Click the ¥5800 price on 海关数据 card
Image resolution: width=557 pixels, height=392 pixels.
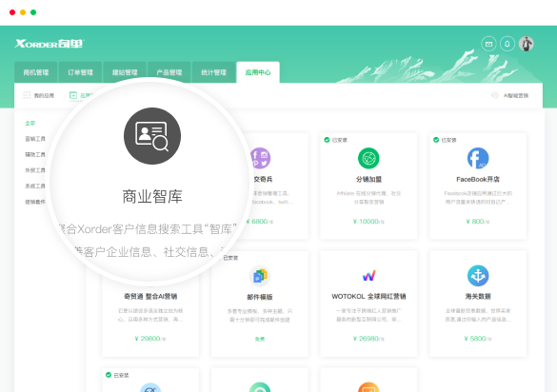[478, 339]
